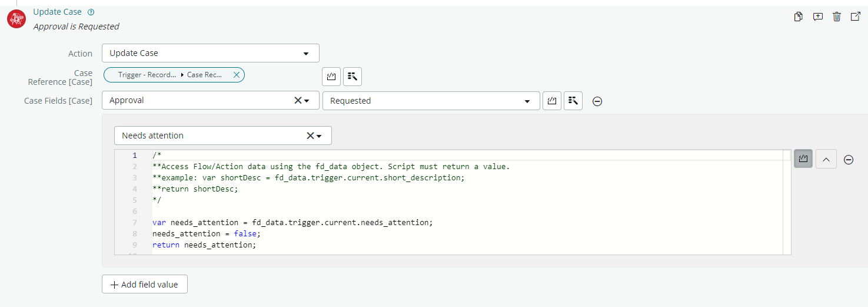Click the red Update Case action icon
Viewport: 868px width, 307px height.
(16, 19)
